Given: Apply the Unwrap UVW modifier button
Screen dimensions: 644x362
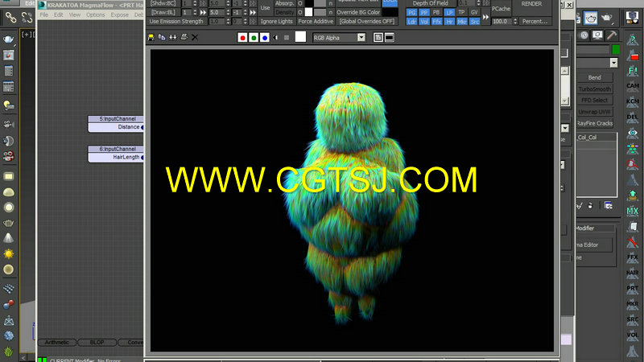Looking at the screenshot, I should 594,112.
